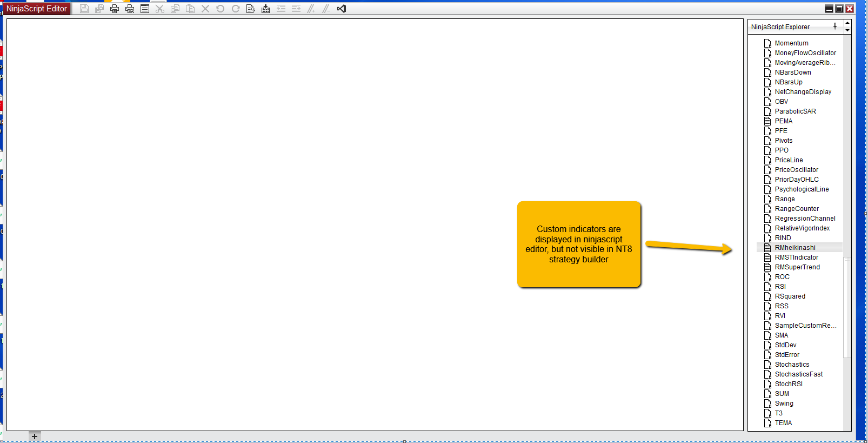Click the Decrease Indent icon
This screenshot has width=868, height=443.
point(281,9)
